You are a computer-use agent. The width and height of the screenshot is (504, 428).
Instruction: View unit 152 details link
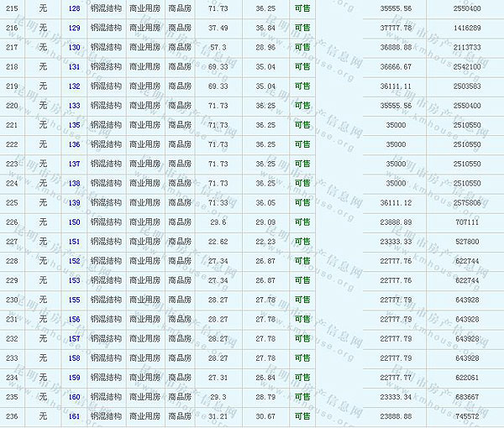(74, 261)
